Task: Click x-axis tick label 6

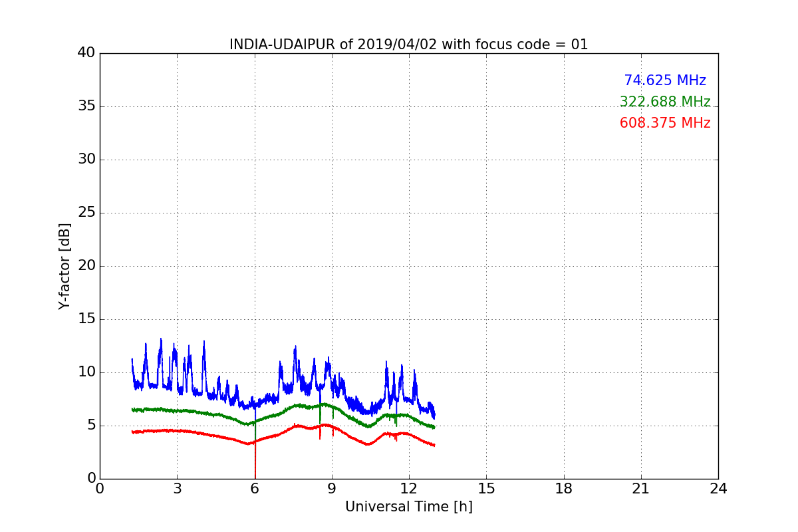Action: [x=255, y=489]
